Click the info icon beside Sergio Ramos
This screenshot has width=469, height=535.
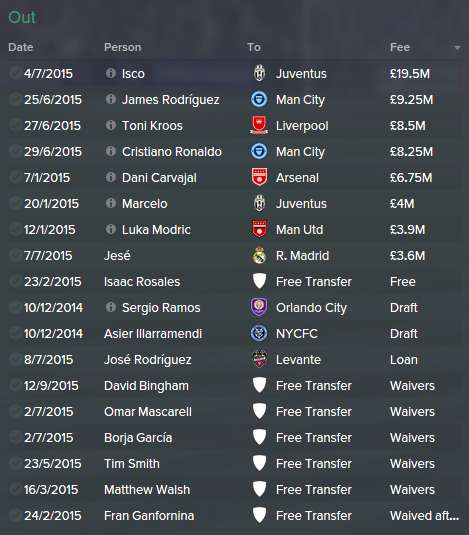pyautogui.click(x=111, y=307)
